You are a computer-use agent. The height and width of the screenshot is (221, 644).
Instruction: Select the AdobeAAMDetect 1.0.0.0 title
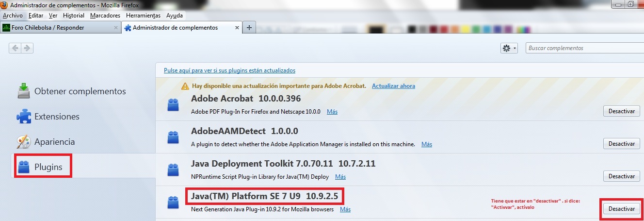pyautogui.click(x=244, y=131)
